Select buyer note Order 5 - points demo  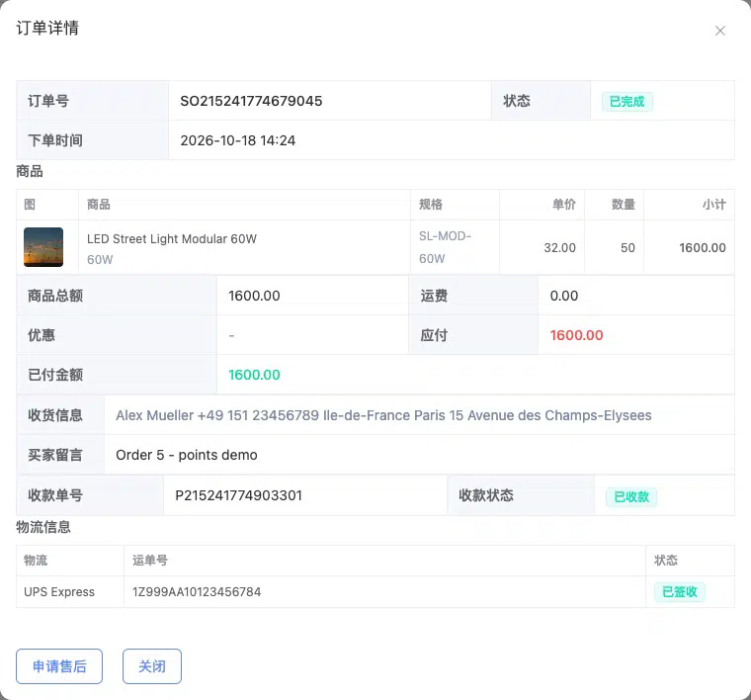tap(187, 455)
